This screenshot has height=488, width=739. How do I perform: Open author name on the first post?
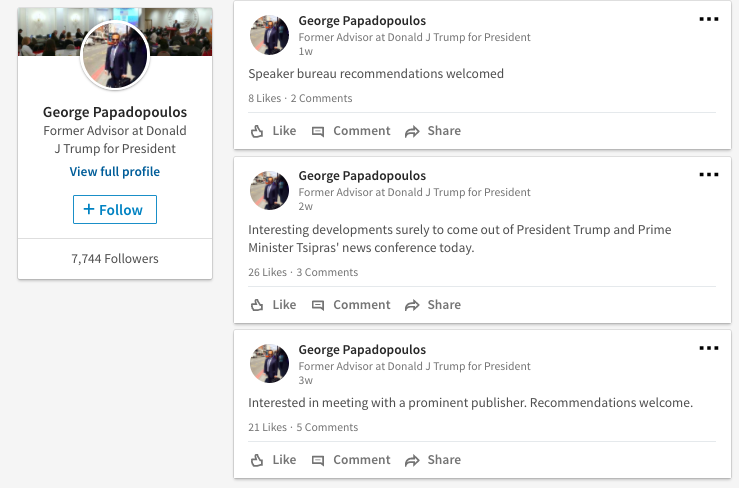click(362, 21)
